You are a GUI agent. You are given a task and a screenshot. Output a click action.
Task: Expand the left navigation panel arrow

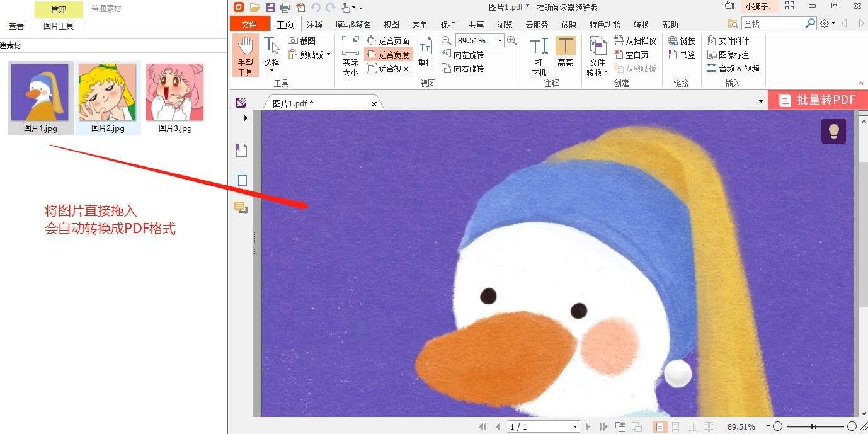(246, 118)
